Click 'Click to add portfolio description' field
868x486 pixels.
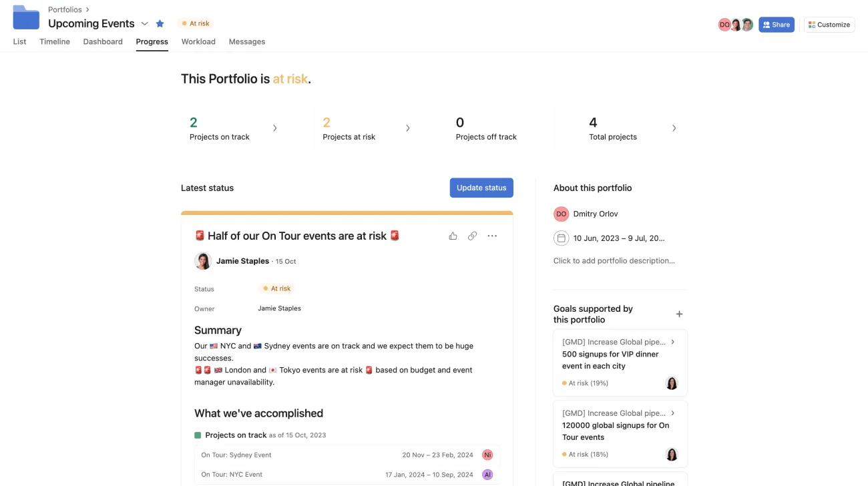click(x=613, y=260)
